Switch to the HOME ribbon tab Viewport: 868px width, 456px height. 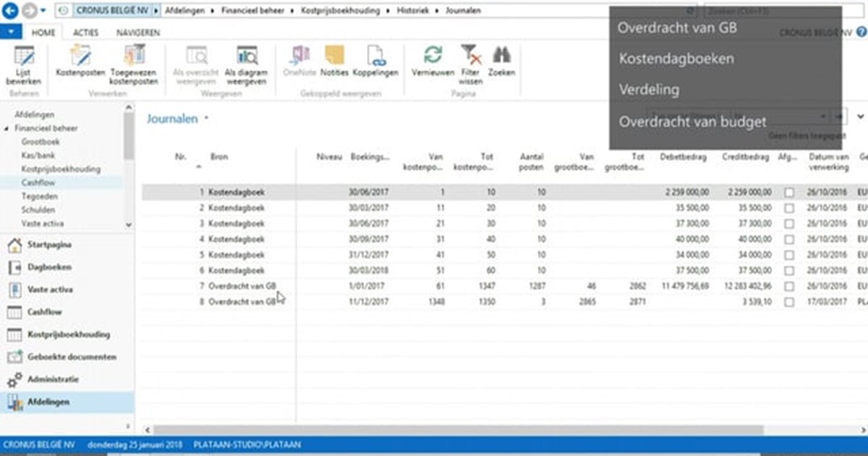[x=43, y=33]
